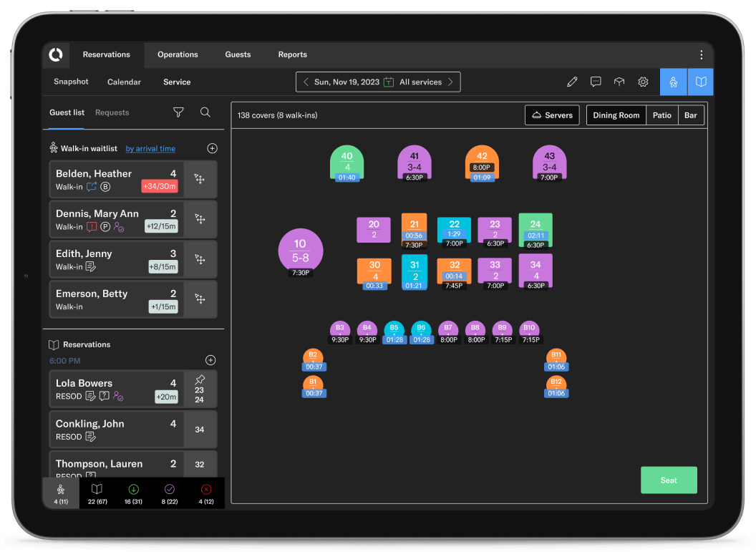Screen dimensions: 756x552
Task: Click the green Seat button
Action: tap(669, 480)
